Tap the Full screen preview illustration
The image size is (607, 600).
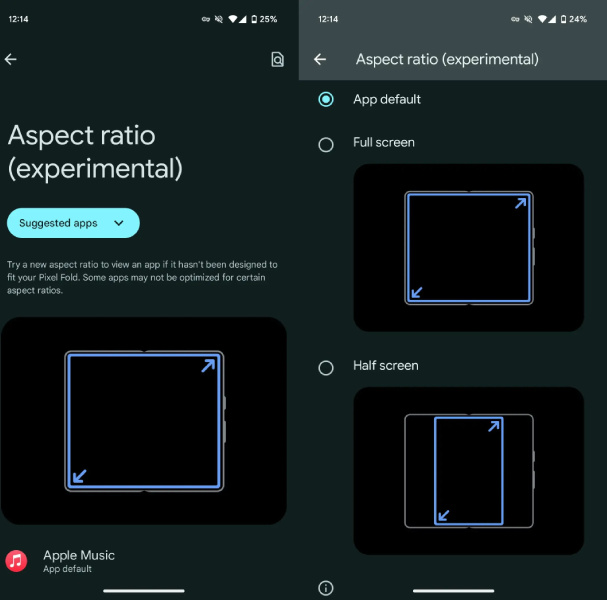click(468, 248)
